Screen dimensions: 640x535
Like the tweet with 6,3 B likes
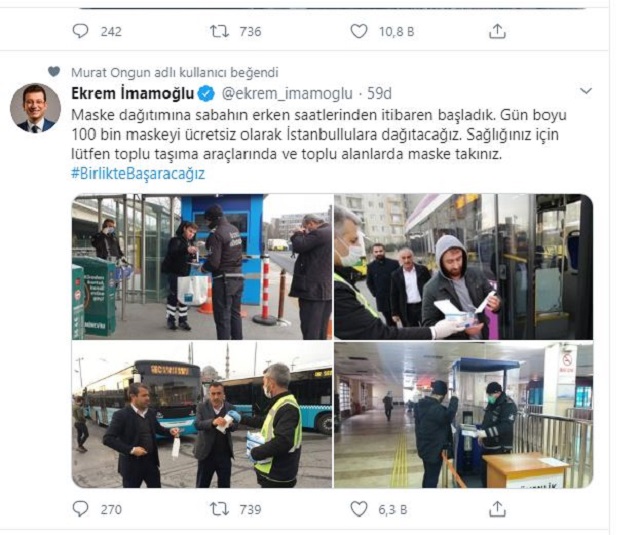coord(359,509)
